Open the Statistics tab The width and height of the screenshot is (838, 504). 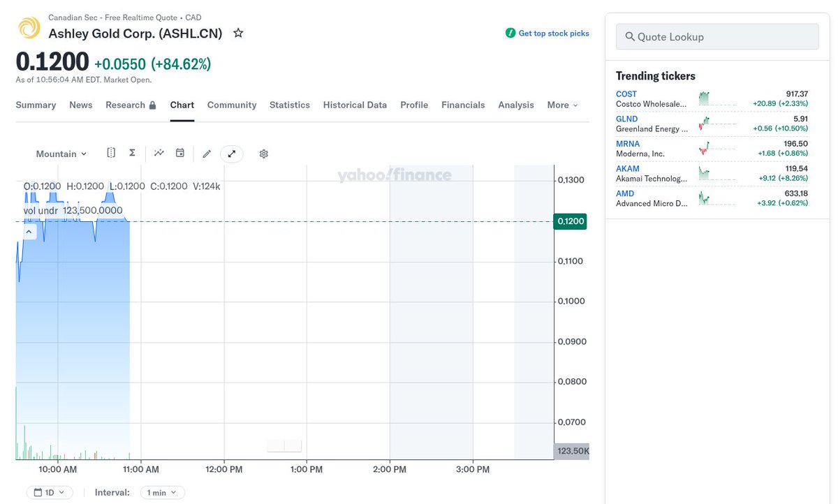290,105
